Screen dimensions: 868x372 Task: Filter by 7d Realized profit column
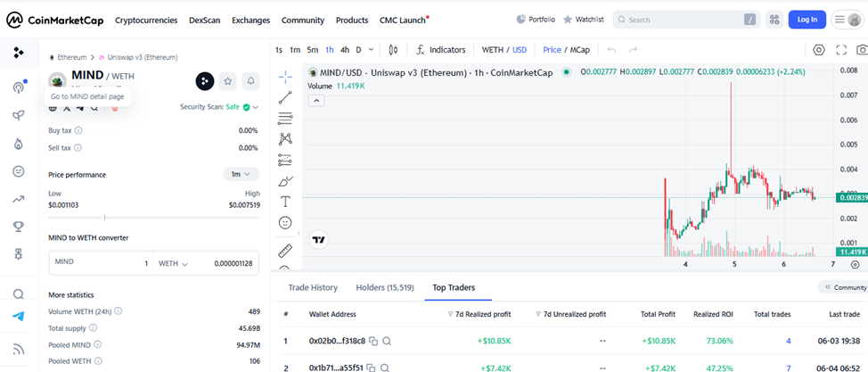479,314
